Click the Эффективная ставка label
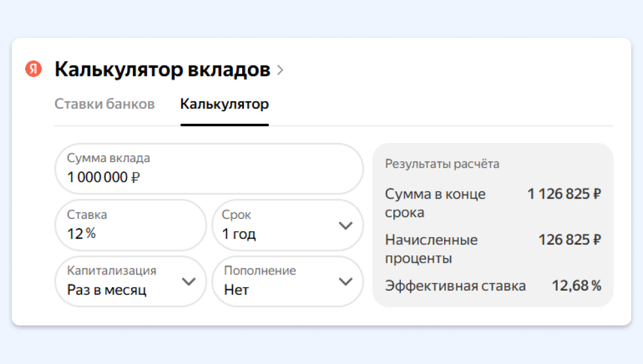The image size is (643, 364). click(455, 286)
